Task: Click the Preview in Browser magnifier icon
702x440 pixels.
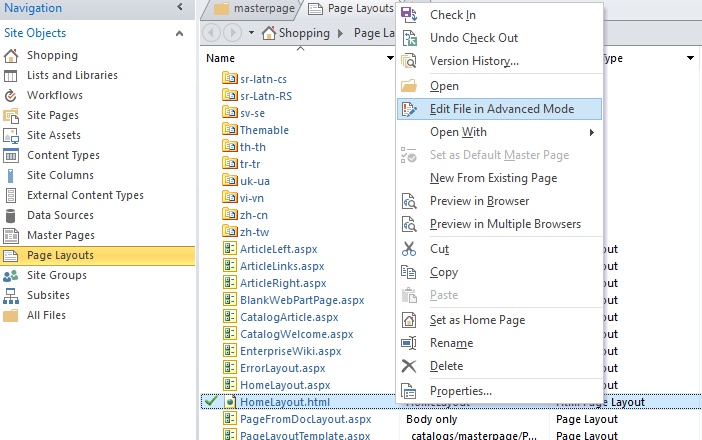Action: coord(409,201)
